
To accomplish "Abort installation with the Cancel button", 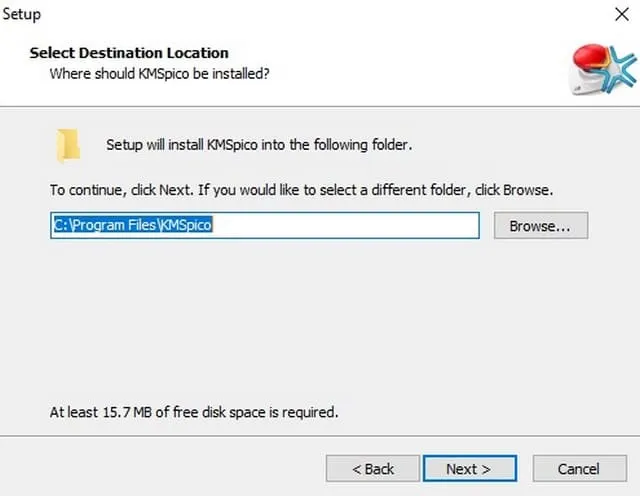I will [579, 469].
